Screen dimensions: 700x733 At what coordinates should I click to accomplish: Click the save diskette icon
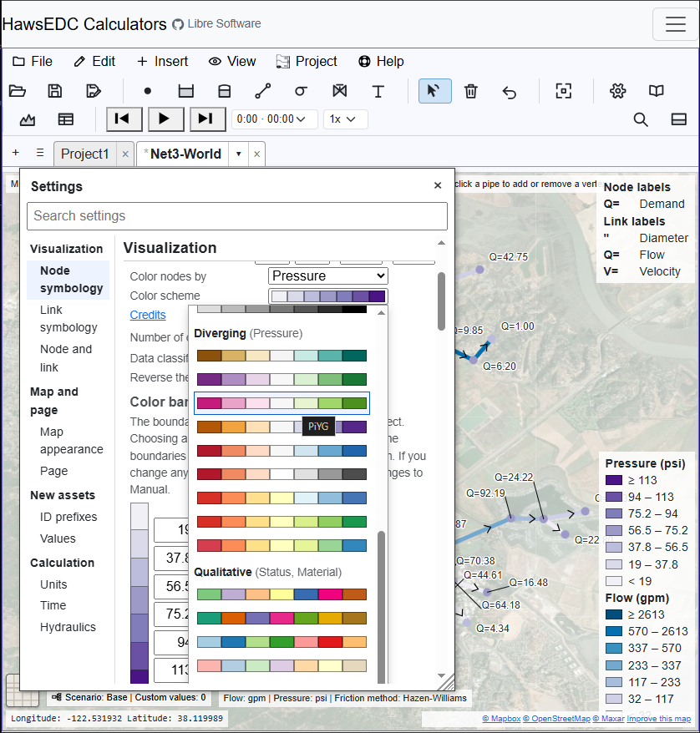pos(55,91)
